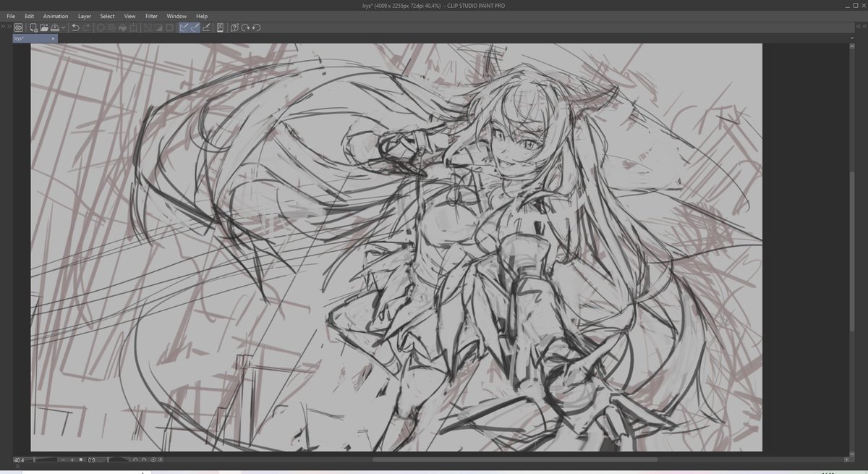Viewport: 868px width, 474px height.
Task: Rotate canvas right from status bar
Action: (x=144, y=460)
